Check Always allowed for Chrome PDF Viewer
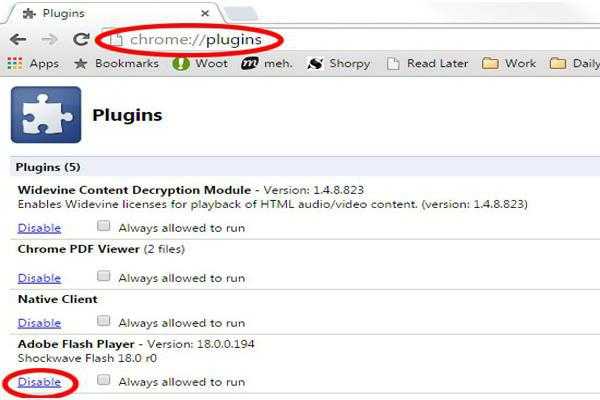The height and width of the screenshot is (400, 600). tap(103, 276)
